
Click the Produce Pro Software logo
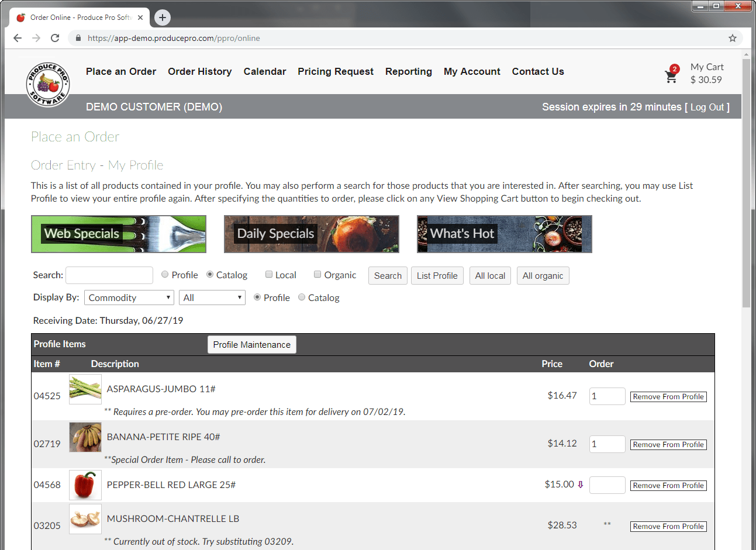point(48,84)
